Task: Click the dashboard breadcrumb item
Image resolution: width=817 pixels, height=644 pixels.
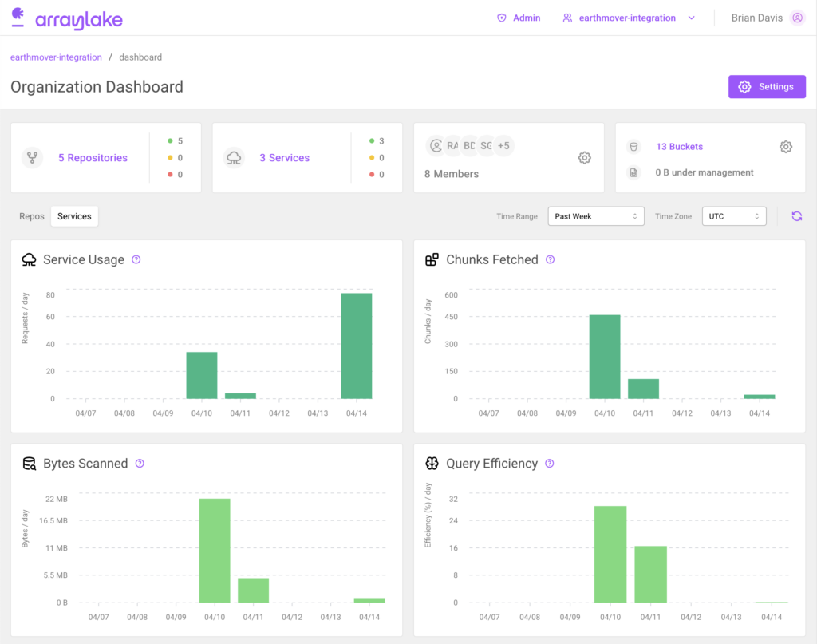Action: pyautogui.click(x=140, y=57)
